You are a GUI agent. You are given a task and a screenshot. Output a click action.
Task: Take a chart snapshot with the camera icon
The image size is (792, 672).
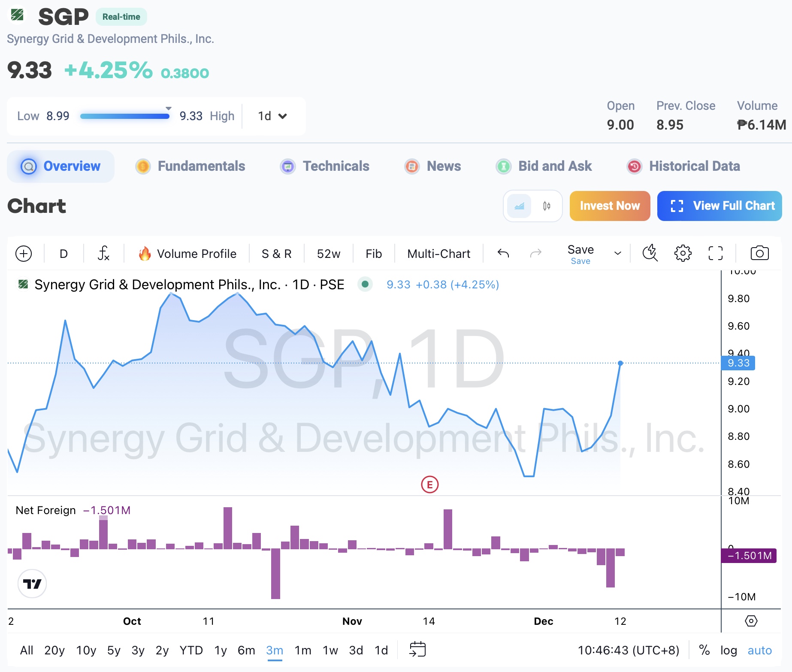(x=759, y=253)
